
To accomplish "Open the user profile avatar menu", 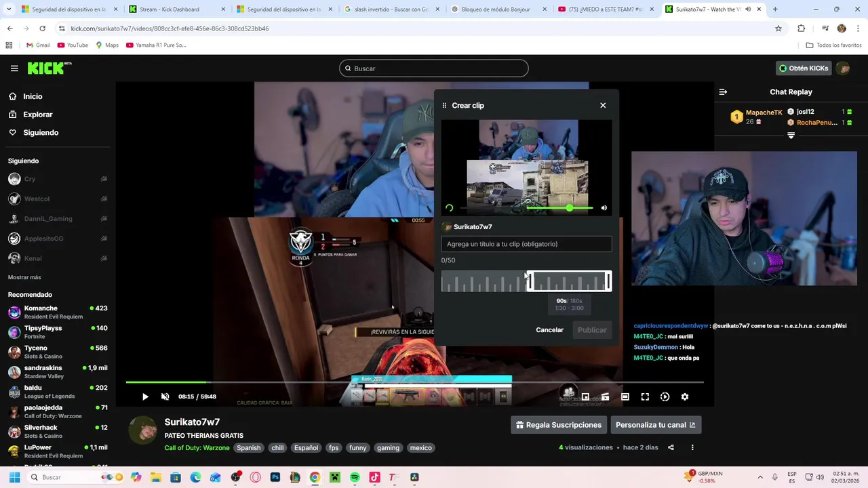I will (x=843, y=68).
